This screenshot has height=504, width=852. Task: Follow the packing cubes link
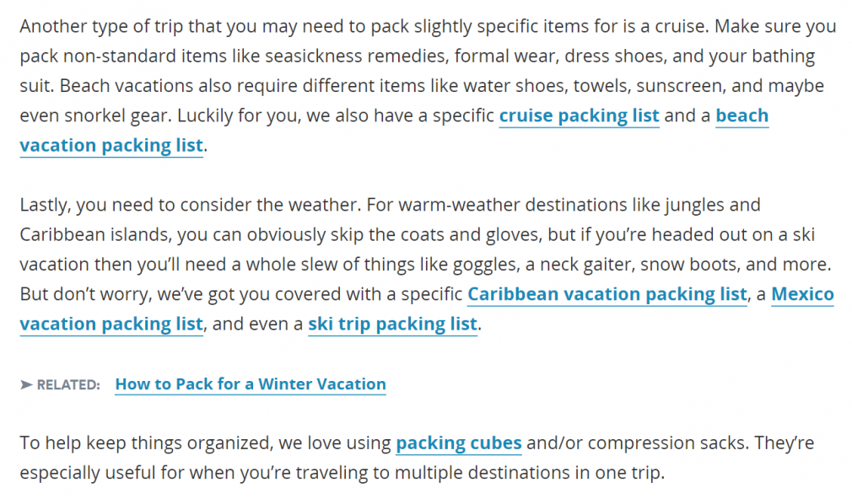[x=458, y=442]
